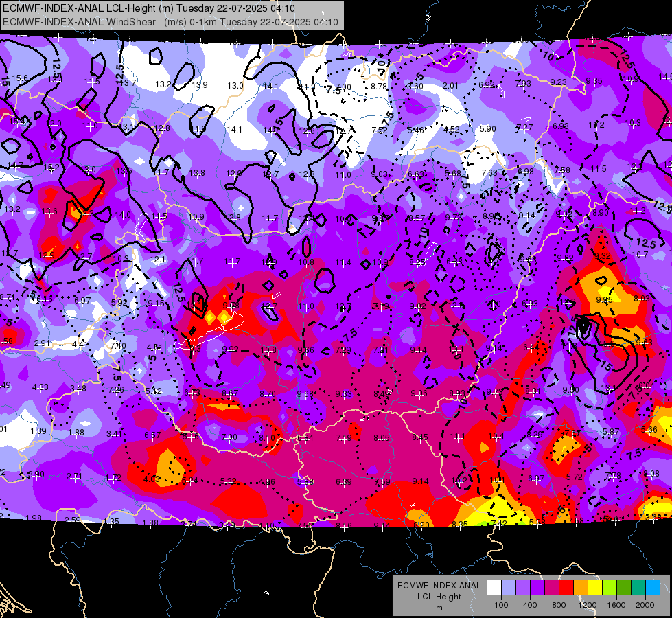Click the magenta legend swatch left of 800
672x618 pixels.
pos(552,587)
